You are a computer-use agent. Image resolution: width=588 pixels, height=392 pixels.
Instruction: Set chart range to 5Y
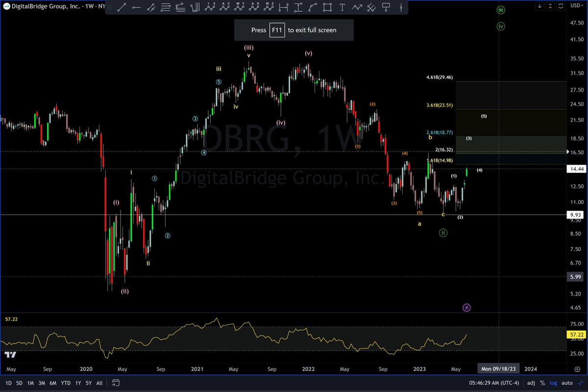coord(88,383)
